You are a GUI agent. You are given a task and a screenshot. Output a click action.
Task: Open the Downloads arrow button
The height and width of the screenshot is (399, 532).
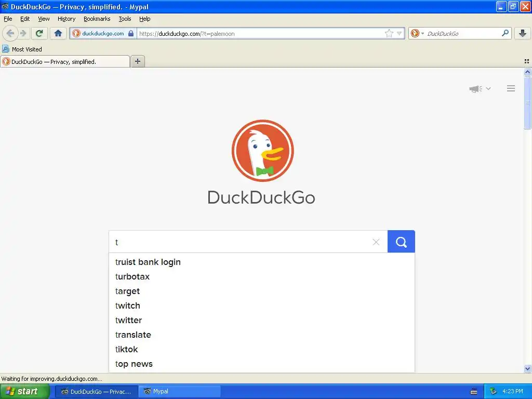523,33
